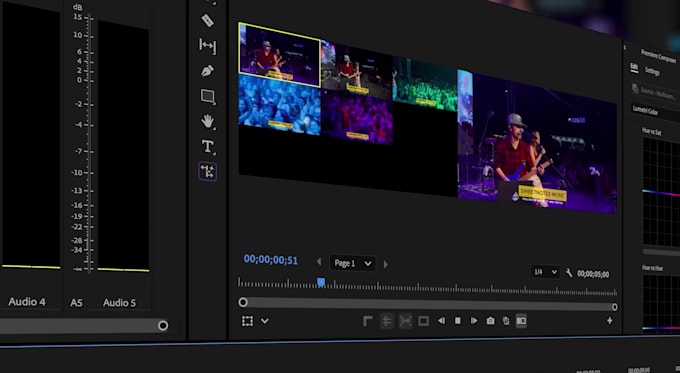The height and width of the screenshot is (373, 680).
Task: Stop playback with the square button
Action: (458, 321)
